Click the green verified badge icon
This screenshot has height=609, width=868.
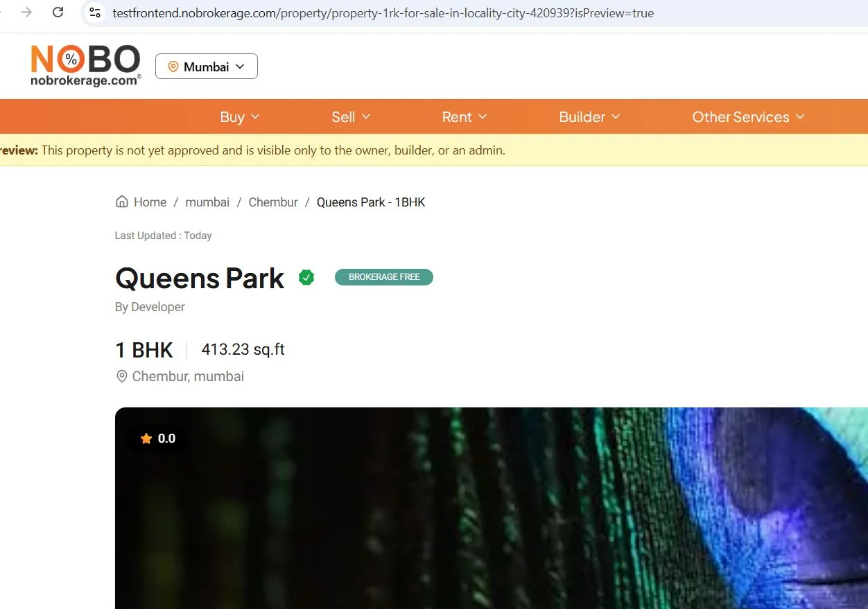(x=306, y=278)
